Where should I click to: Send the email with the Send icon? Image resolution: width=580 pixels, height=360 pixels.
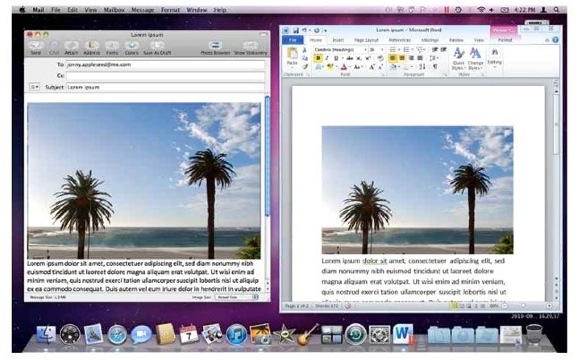pos(36,46)
